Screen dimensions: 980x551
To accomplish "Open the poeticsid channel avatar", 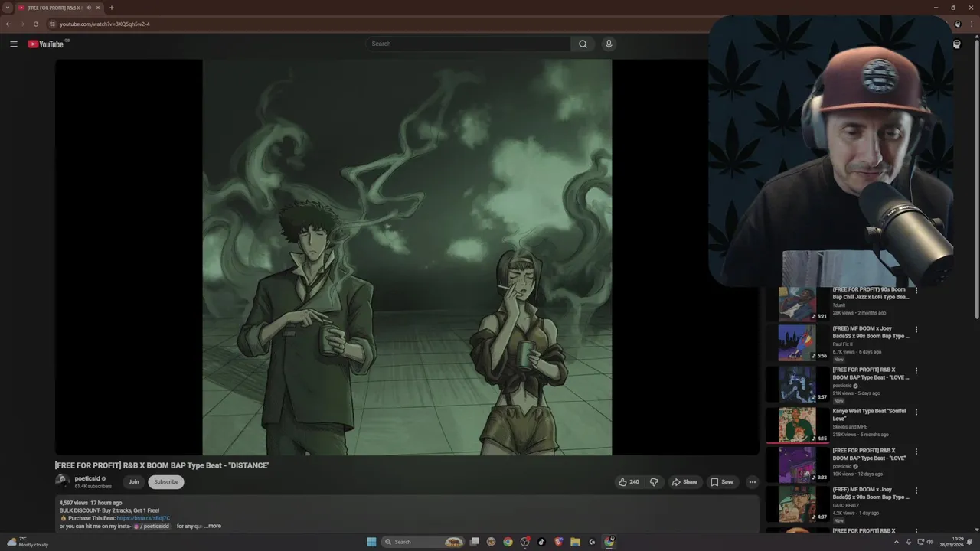I will coord(62,481).
